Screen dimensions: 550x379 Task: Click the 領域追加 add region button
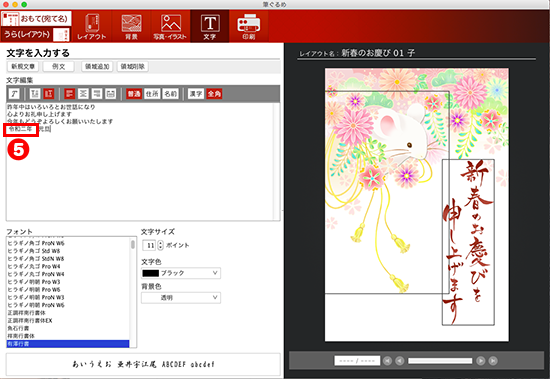pos(97,66)
